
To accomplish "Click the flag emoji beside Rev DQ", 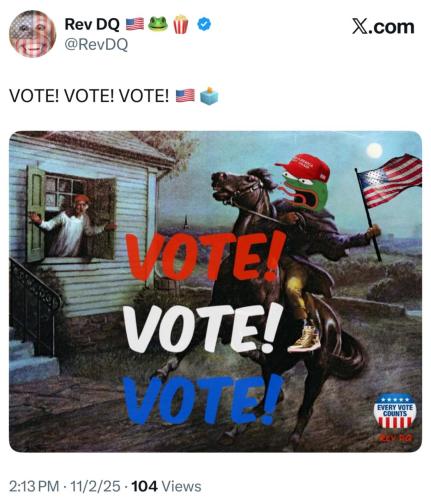I will [135, 24].
